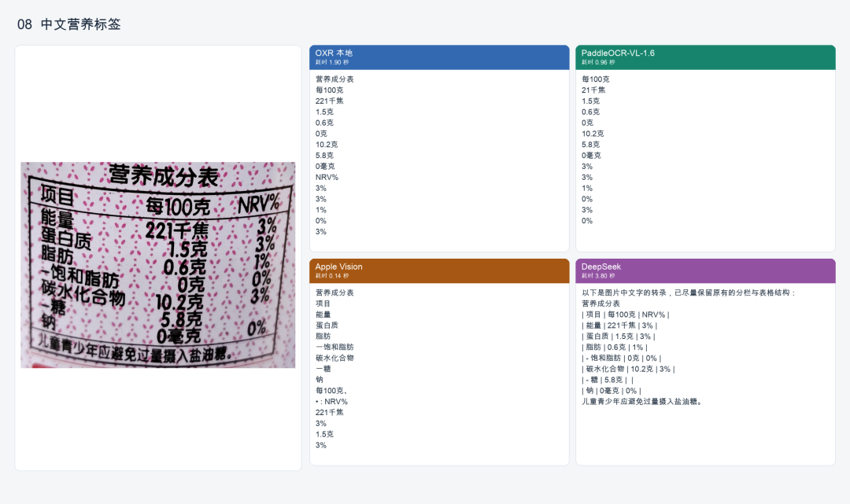The image size is (850, 504).
Task: Select "0.6克" in the OXR result
Action: coord(324,123)
